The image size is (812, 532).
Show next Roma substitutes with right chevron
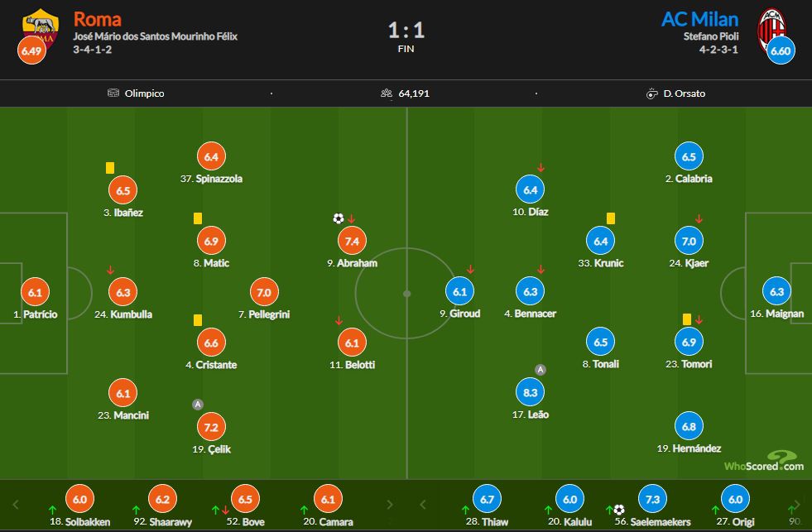[x=390, y=505]
